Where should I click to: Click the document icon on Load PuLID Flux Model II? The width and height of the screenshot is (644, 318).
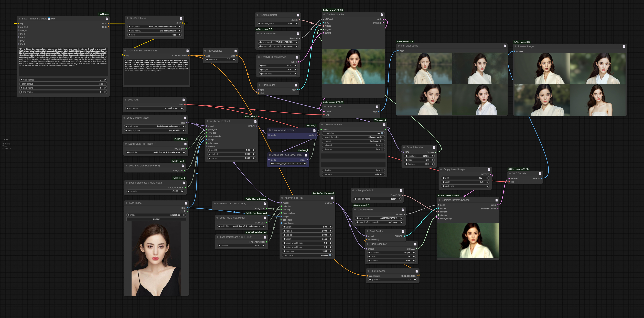tap(186, 144)
